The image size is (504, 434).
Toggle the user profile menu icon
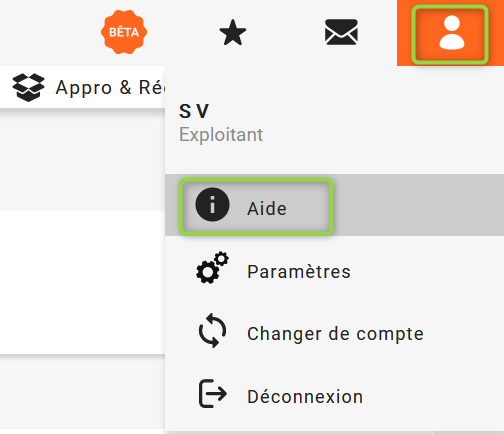tap(451, 33)
